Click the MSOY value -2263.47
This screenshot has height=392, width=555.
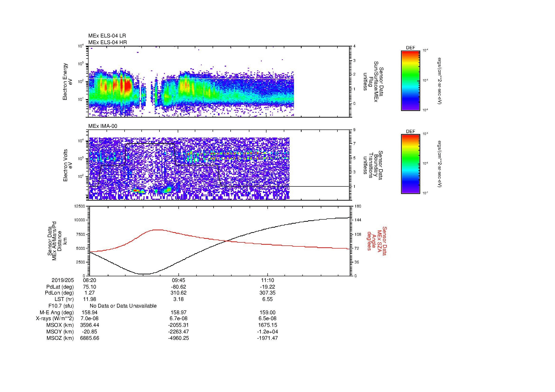(x=178, y=332)
